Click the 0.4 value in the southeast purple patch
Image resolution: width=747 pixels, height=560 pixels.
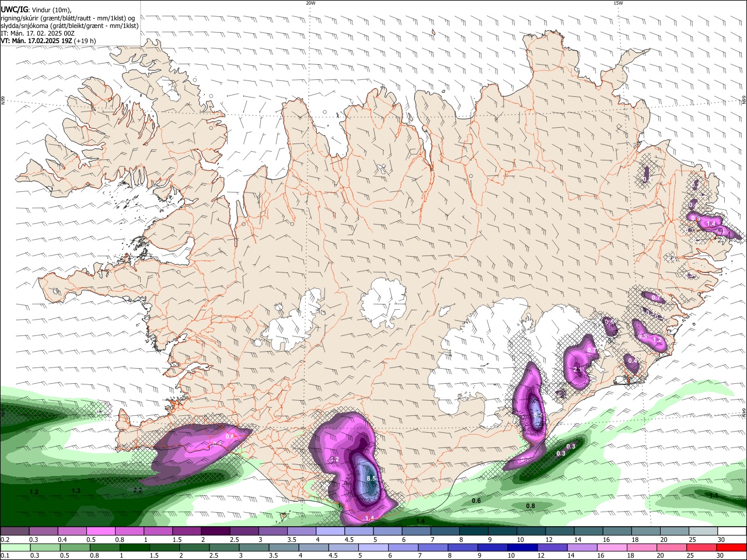click(x=633, y=361)
